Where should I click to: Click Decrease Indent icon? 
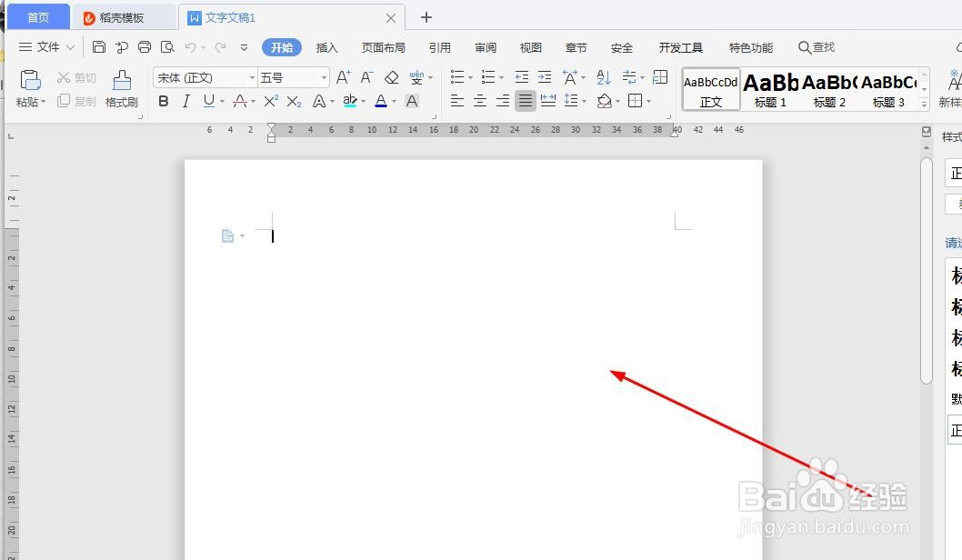tap(522, 76)
